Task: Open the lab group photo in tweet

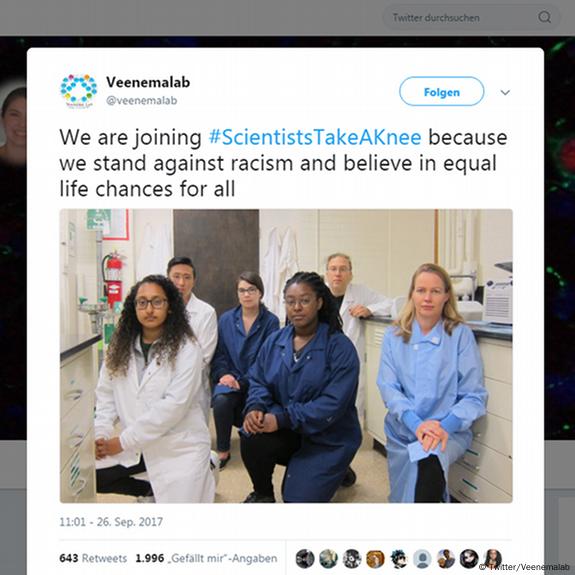Action: pos(286,356)
